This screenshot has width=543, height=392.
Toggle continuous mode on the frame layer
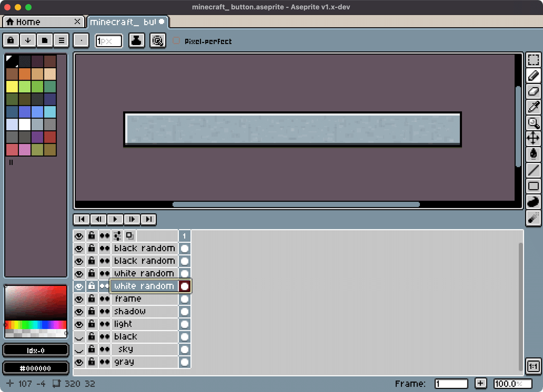tap(105, 299)
